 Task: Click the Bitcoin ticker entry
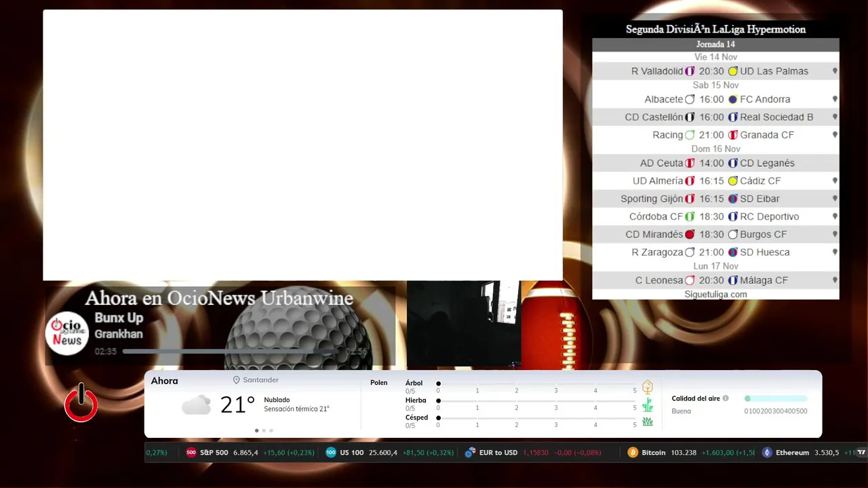690,453
